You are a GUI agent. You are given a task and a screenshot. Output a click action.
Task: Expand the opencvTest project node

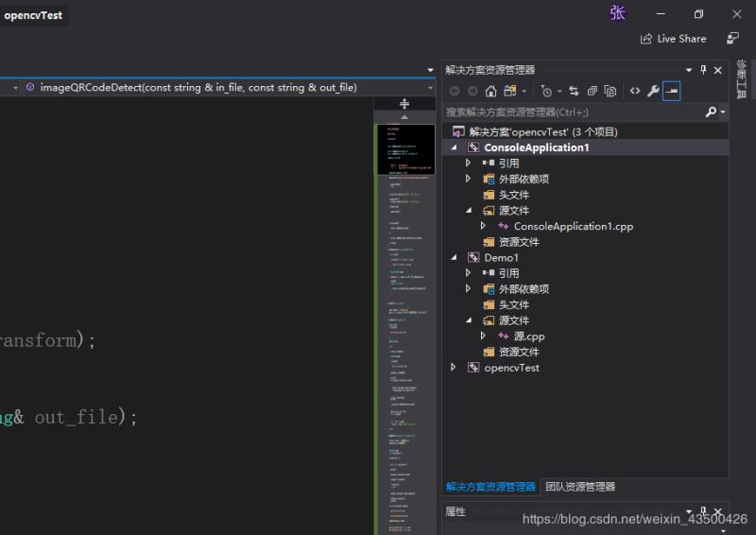point(454,368)
